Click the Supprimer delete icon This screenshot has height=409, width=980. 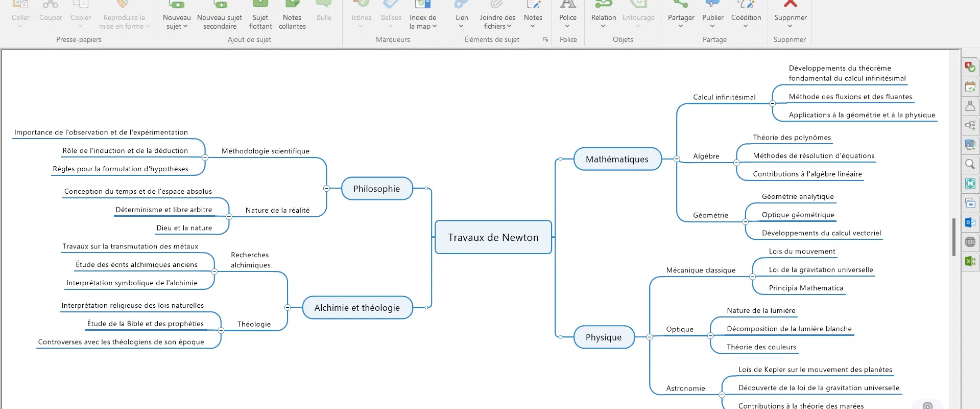790,5
